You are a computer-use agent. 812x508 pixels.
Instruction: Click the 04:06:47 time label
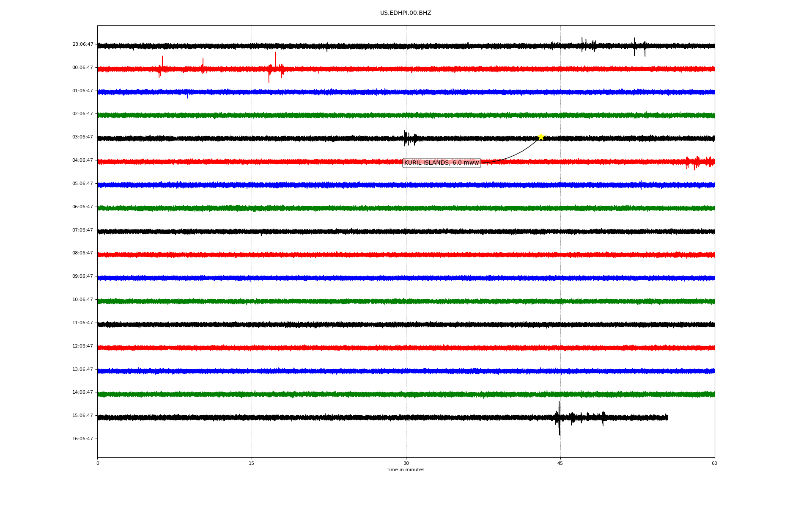(83, 160)
